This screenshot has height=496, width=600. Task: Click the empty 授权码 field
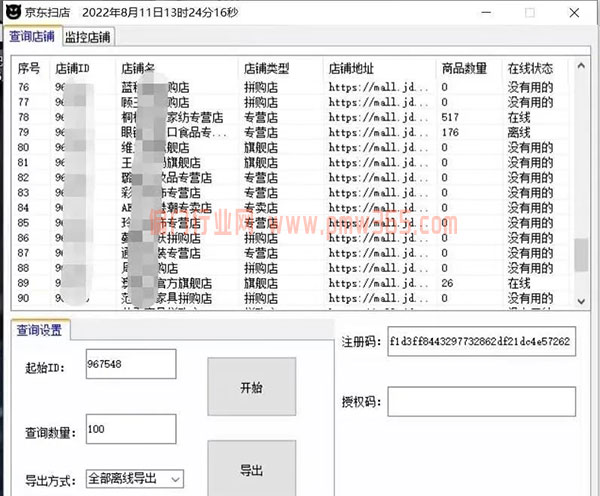(x=481, y=401)
